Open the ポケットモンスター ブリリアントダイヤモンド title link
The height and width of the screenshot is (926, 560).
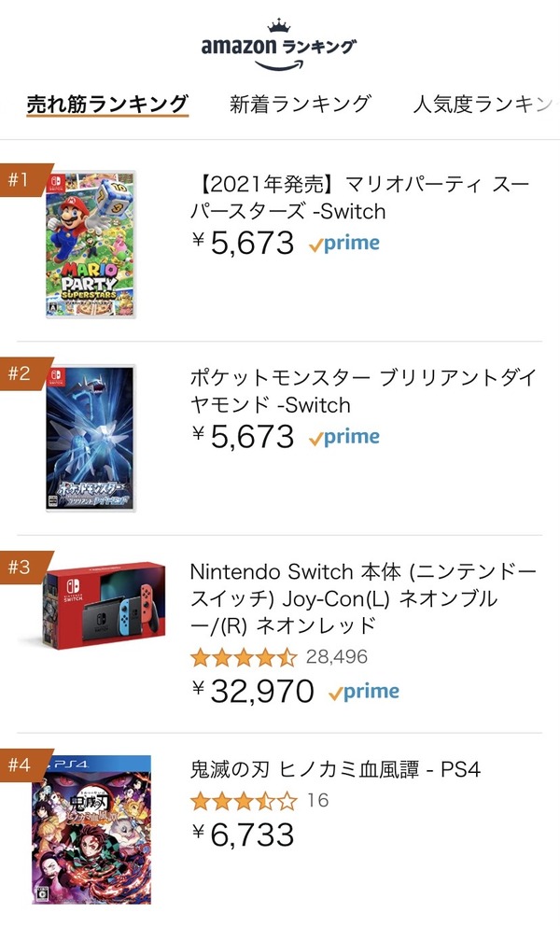pos(363,391)
